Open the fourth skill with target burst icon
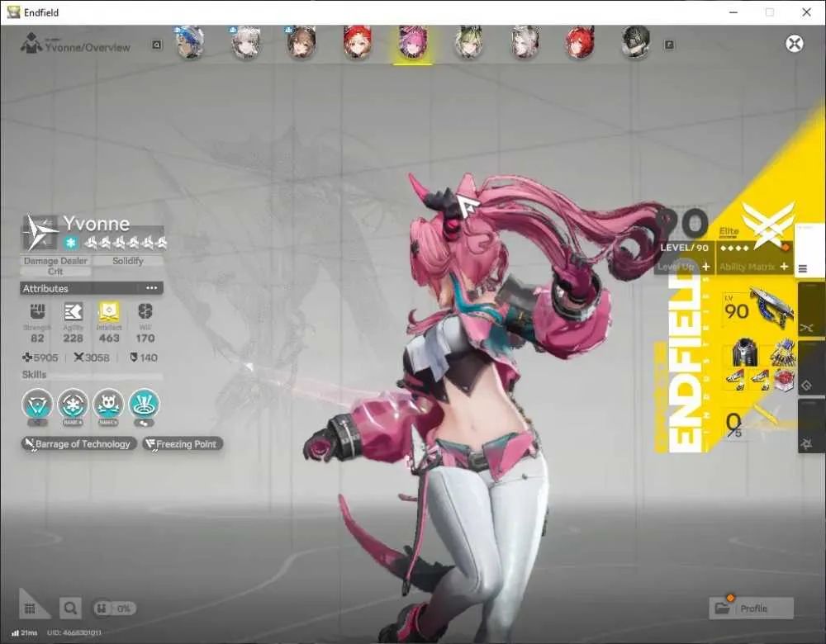The height and width of the screenshot is (644, 826). tap(144, 404)
